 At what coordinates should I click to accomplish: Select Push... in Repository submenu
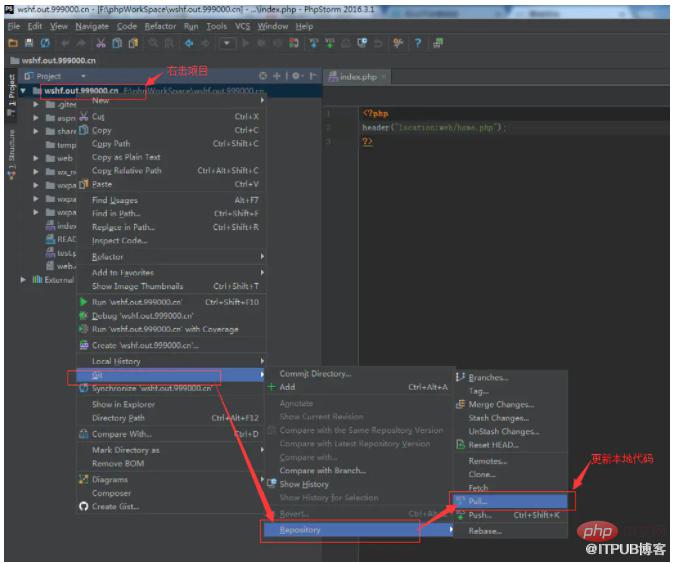(x=511, y=515)
